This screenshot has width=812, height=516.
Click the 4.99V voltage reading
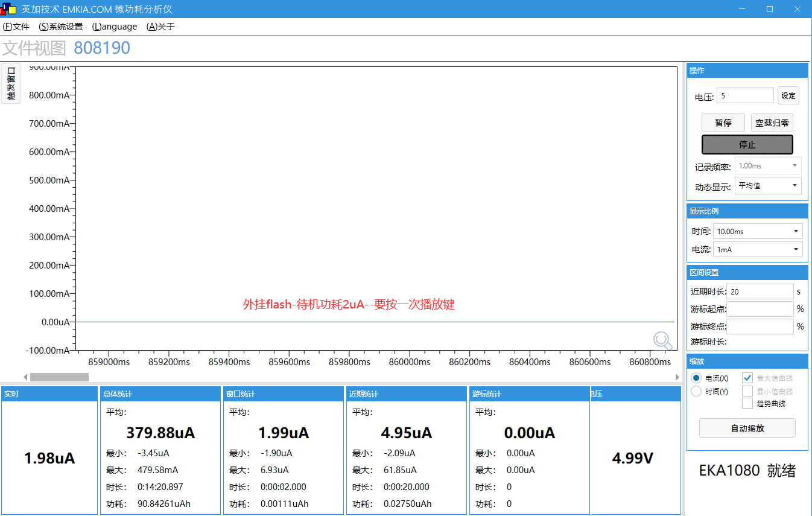coord(633,458)
